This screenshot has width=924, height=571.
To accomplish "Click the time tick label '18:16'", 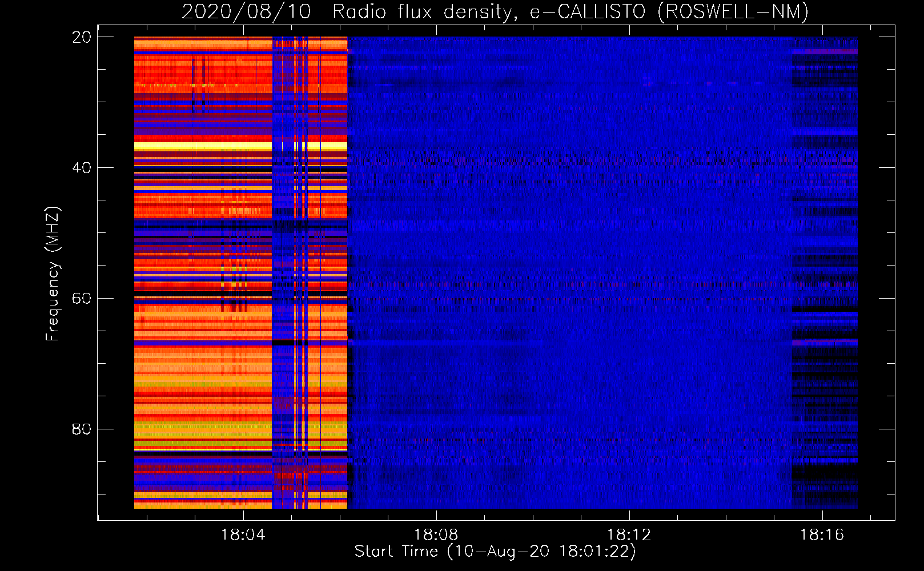I will point(822,534).
